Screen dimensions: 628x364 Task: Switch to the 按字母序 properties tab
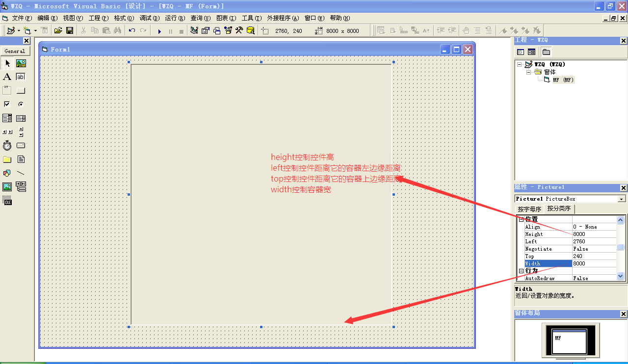[x=529, y=209]
